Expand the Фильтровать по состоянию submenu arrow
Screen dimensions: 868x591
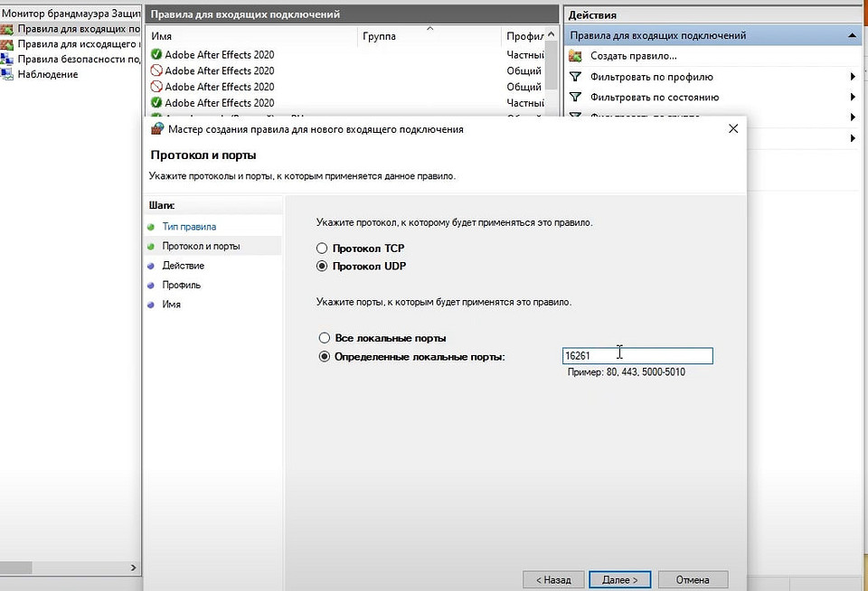(x=853, y=97)
